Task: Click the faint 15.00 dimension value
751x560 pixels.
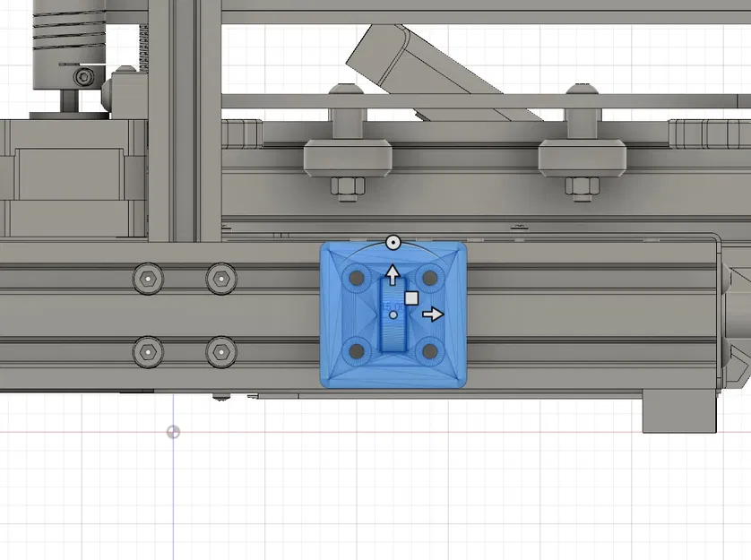Action: tap(392, 306)
